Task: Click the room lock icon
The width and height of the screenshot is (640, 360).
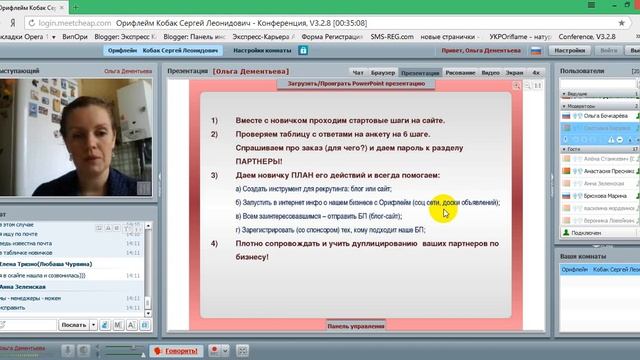Action: 303,50
